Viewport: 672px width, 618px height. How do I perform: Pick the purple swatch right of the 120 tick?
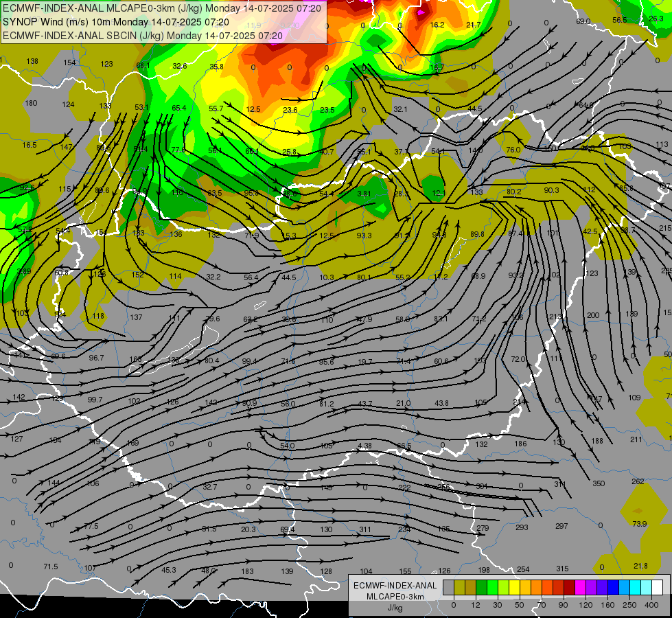[x=592, y=588]
